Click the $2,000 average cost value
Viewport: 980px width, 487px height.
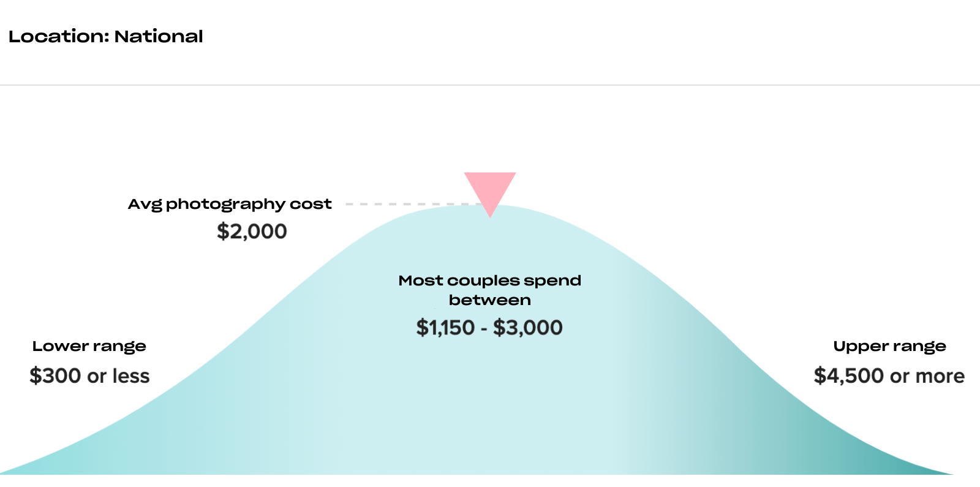(x=252, y=232)
